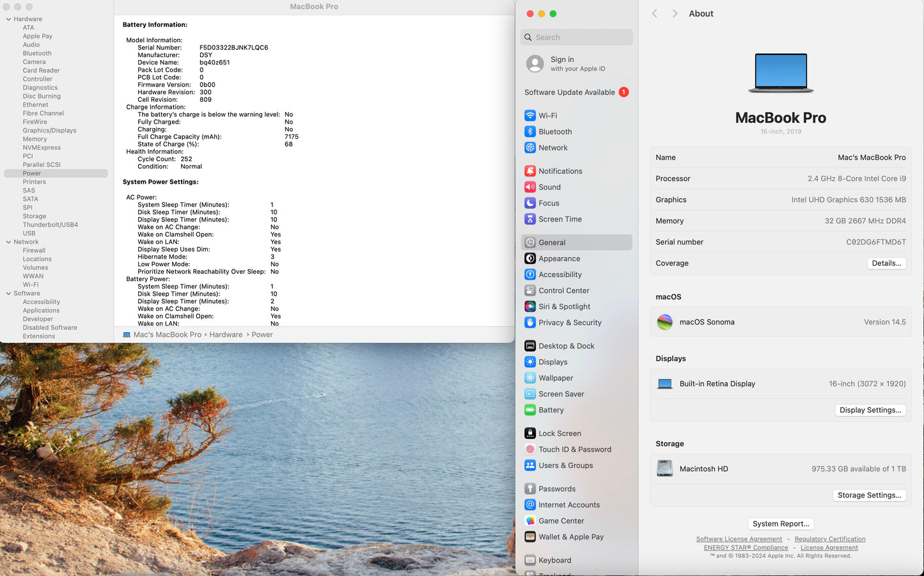Open Bluetooth settings icon in sidebar

tap(530, 132)
